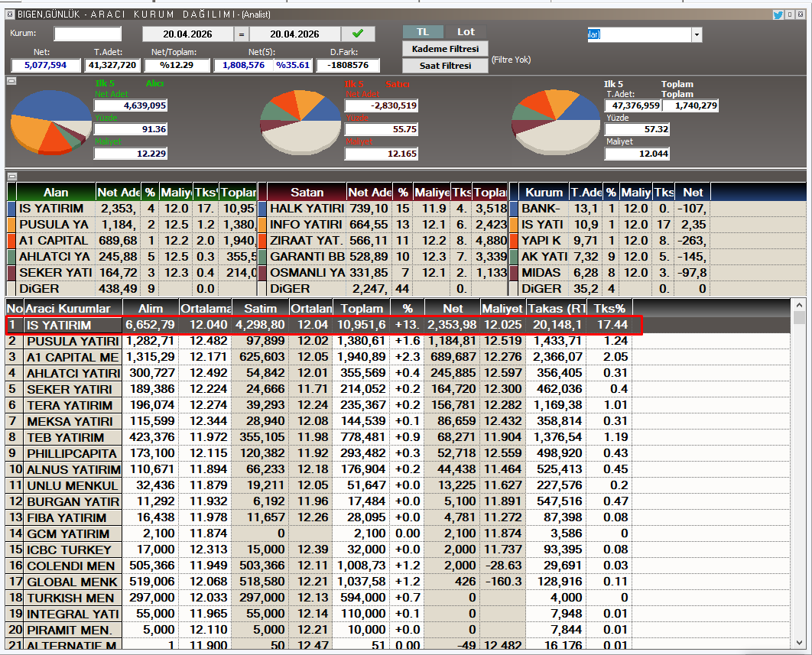Viewport: 812px width, 655px height.
Task: Click INFO YATIRI in Satan table
Action: coord(306,225)
